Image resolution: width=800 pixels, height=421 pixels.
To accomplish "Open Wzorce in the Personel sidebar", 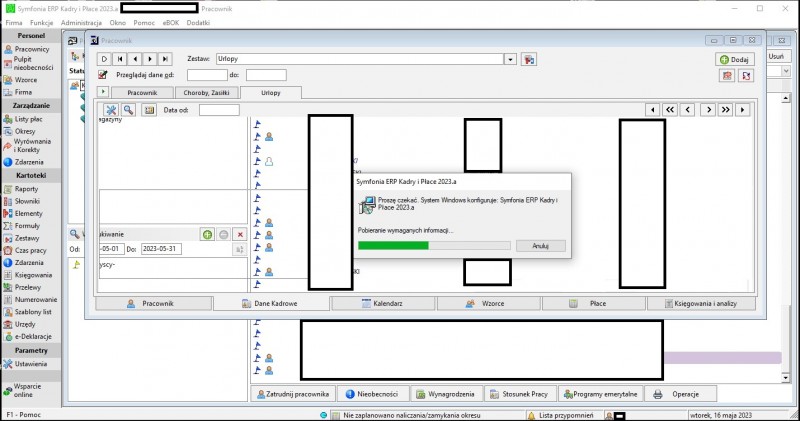I will click(20, 80).
